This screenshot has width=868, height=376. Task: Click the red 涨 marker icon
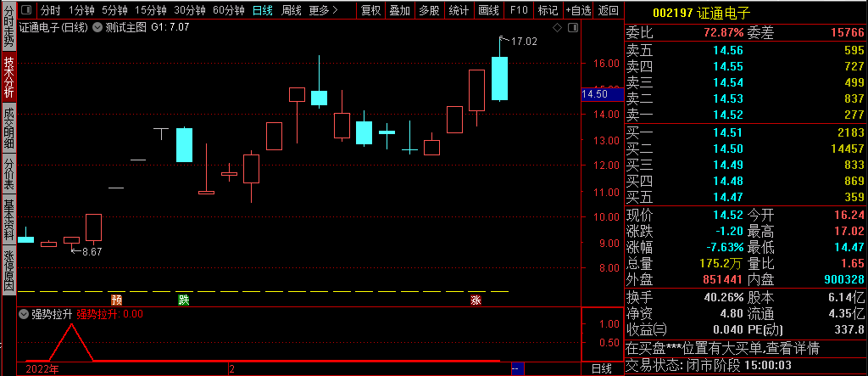point(476,300)
